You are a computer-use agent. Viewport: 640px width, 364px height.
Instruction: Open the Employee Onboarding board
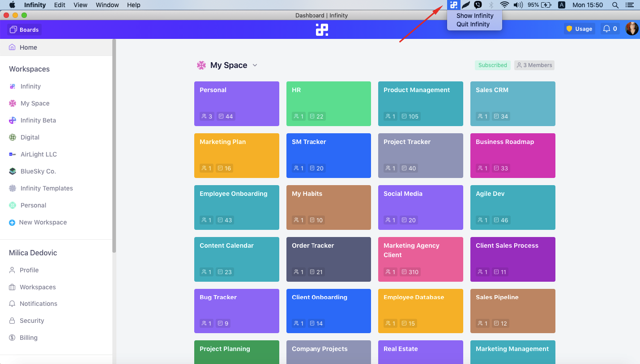237,207
